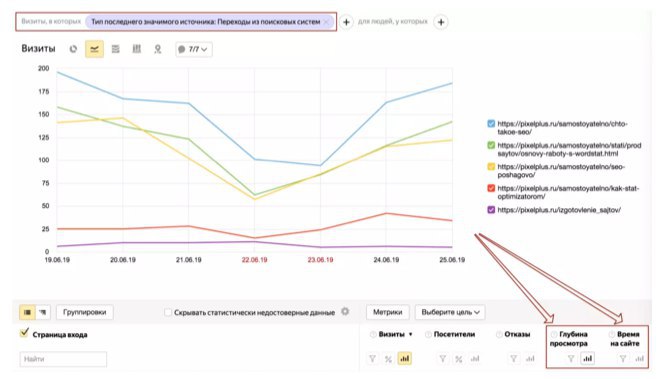Viewport: 662px width, 379px height.
Task: Filter the Отказы column
Action: [x=513, y=359]
